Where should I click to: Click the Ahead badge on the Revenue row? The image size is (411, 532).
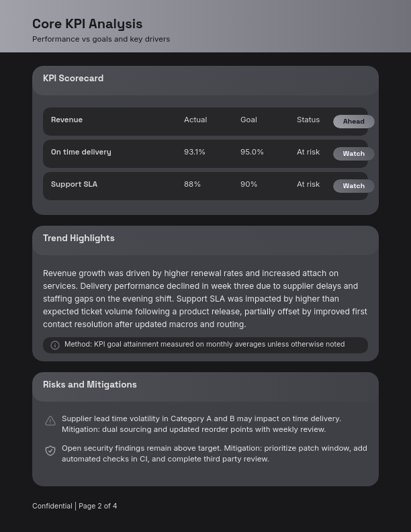(353, 122)
